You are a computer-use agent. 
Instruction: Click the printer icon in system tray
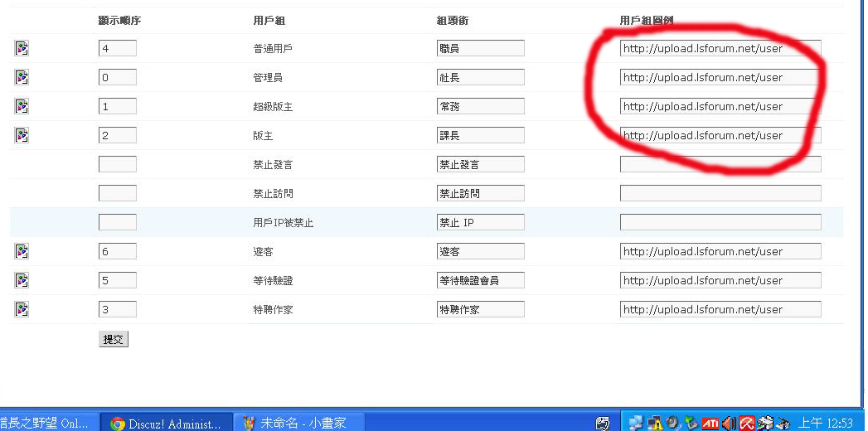pyautogui.click(x=765, y=424)
